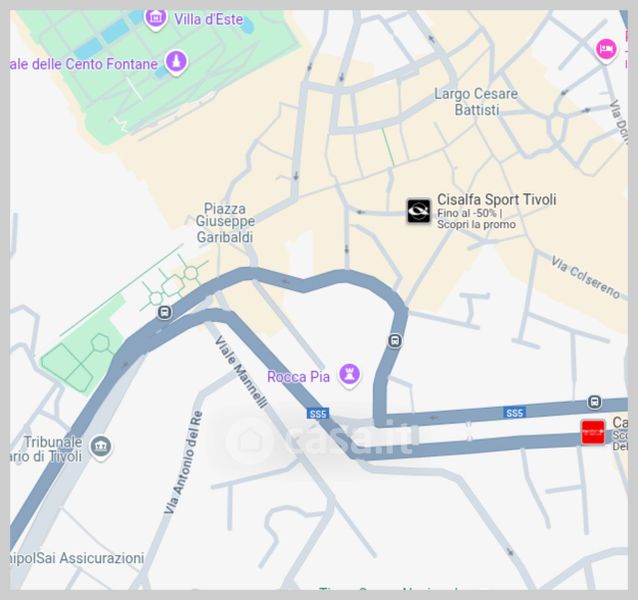This screenshot has width=638, height=600.
Task: Click the SS5 road shield near Rocca Pia
Action: 318,414
